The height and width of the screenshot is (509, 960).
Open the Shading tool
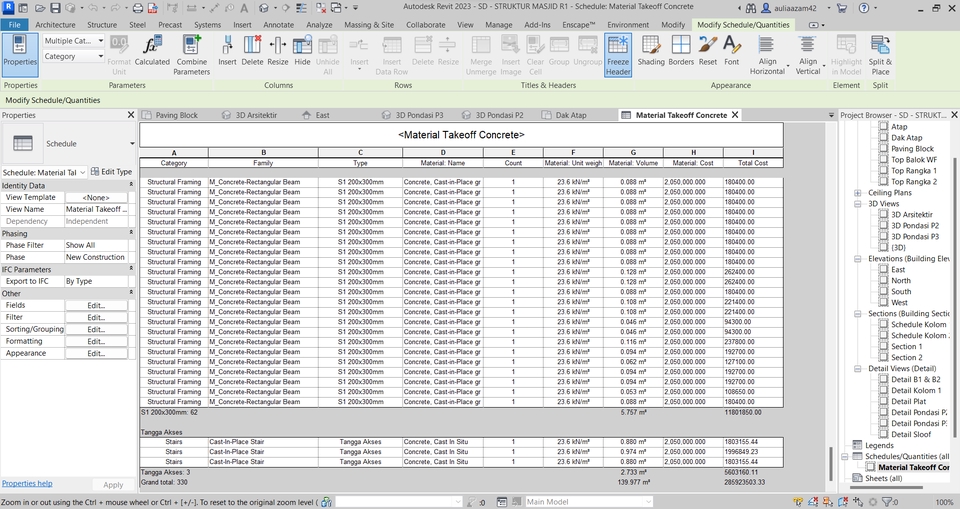click(651, 50)
